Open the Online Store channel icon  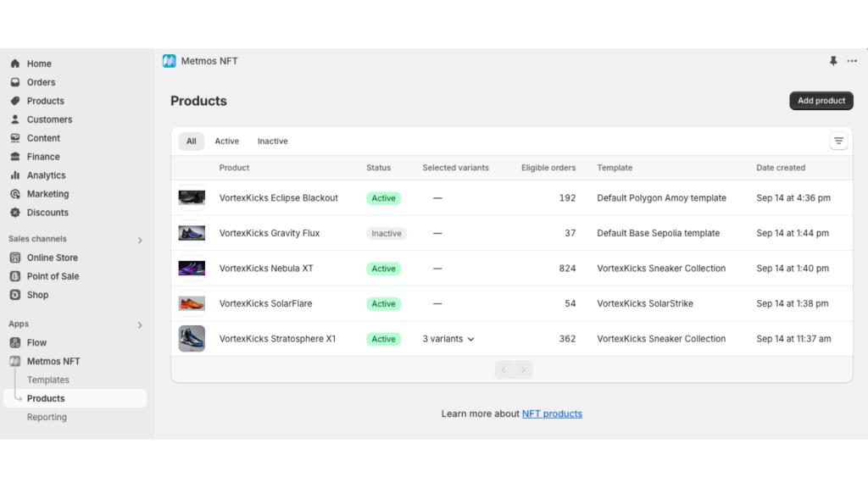coord(15,258)
